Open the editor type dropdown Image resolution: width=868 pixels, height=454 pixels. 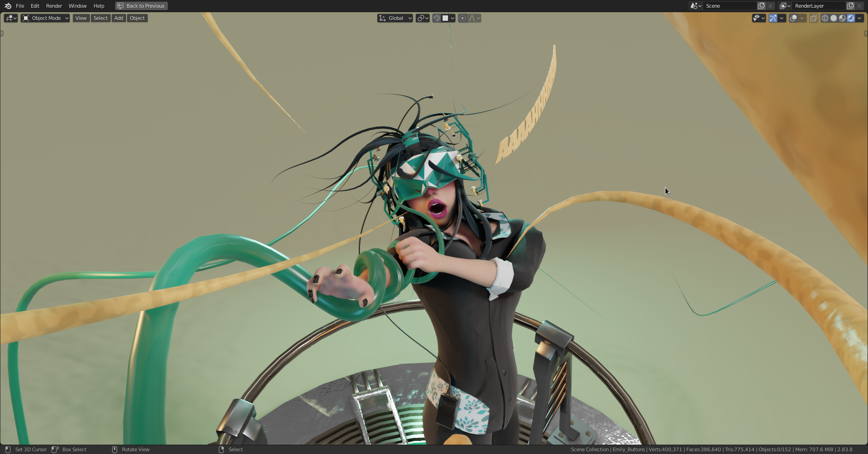coord(11,18)
